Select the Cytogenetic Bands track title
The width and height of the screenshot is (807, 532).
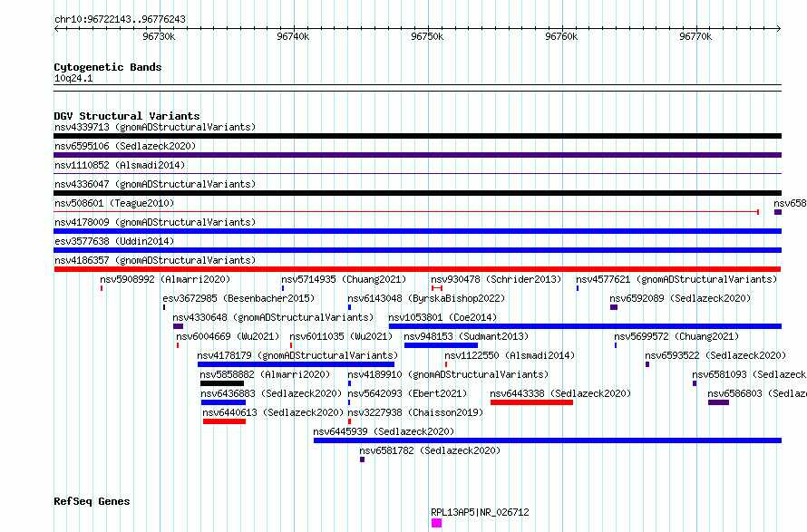coord(108,67)
